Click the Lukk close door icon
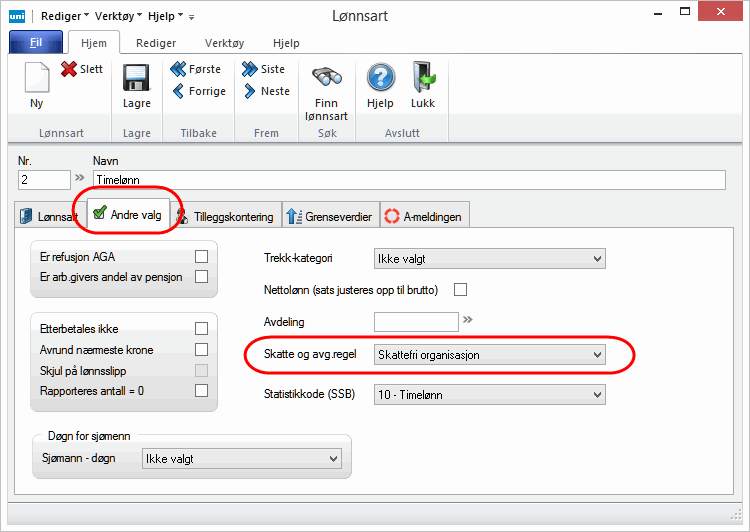The height and width of the screenshot is (532, 750). click(x=423, y=80)
